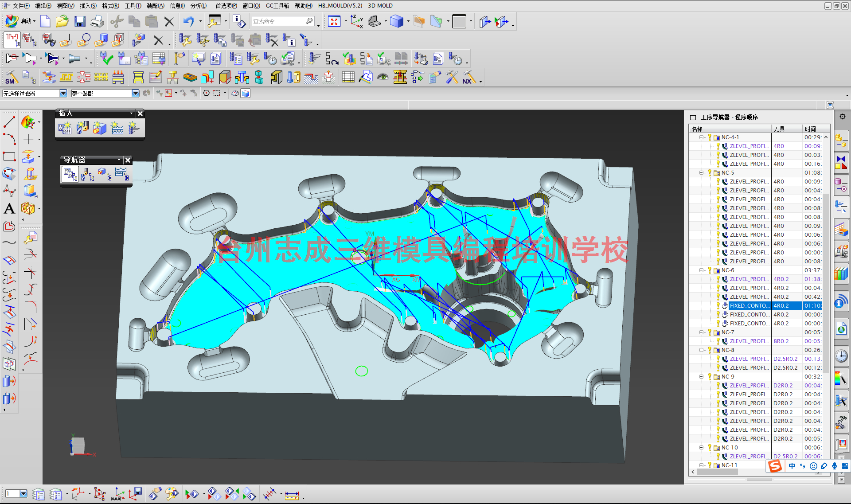
Task: Click the NX hammer icon
Action: [x=469, y=77]
